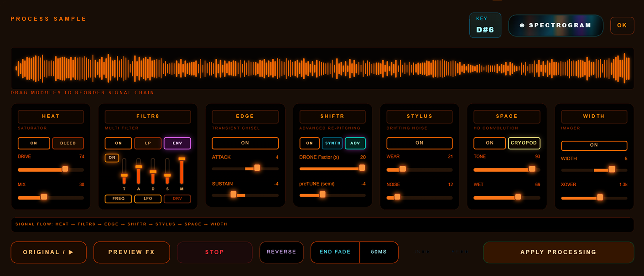Viewport: 644px width, 276px height.
Task: Toggle REVERSE playback
Action: pos(281,252)
